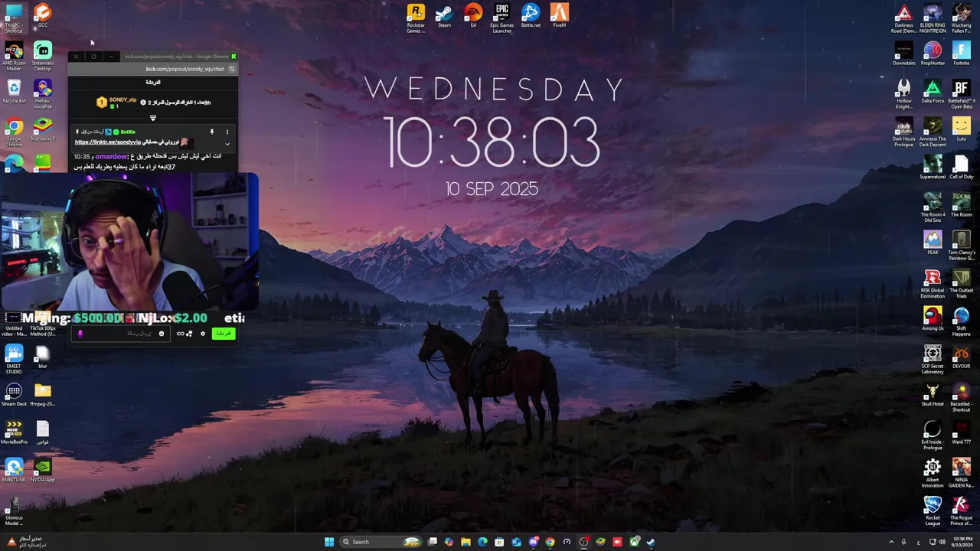The image size is (980, 551).
Task: Select the PEAK game icon
Action: point(933,243)
